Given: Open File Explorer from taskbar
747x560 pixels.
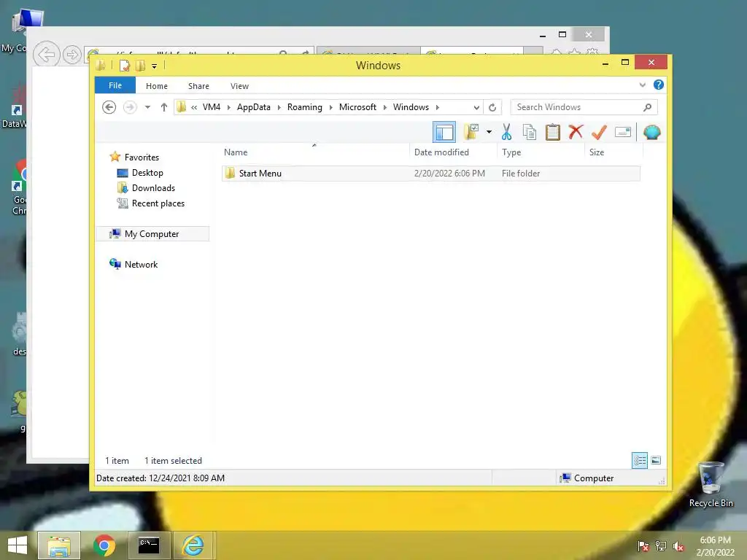Looking at the screenshot, I should [58, 545].
